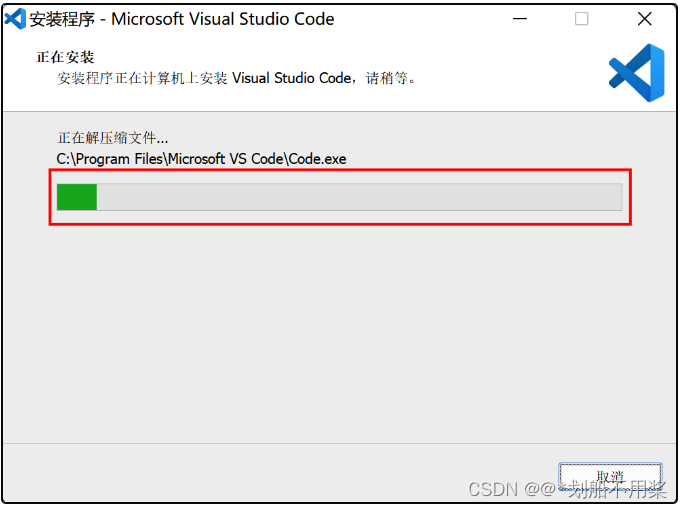Viewport: 682px width, 508px height.
Task: Close the installer window
Action: pyautogui.click(x=644, y=19)
